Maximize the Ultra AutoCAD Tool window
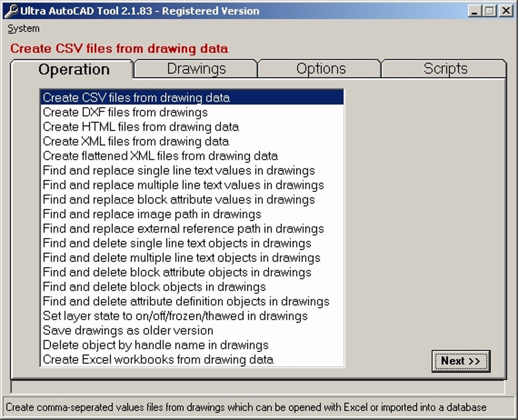518x420 pixels. (490, 11)
